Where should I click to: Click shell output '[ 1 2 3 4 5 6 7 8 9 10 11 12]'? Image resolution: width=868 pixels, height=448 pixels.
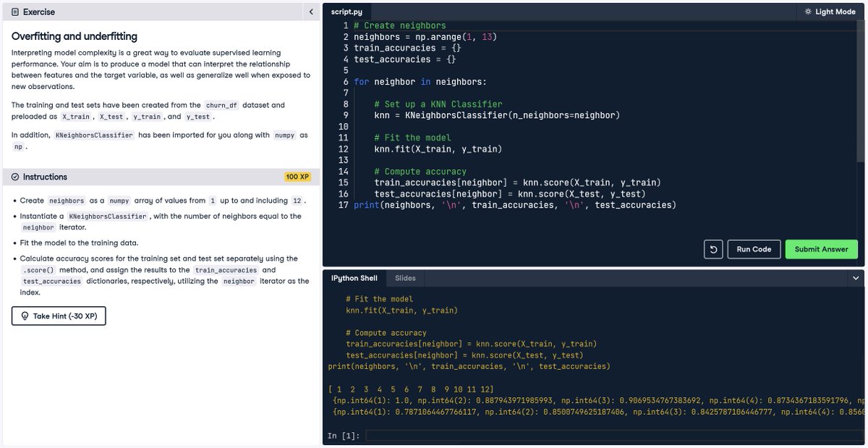coord(411,389)
